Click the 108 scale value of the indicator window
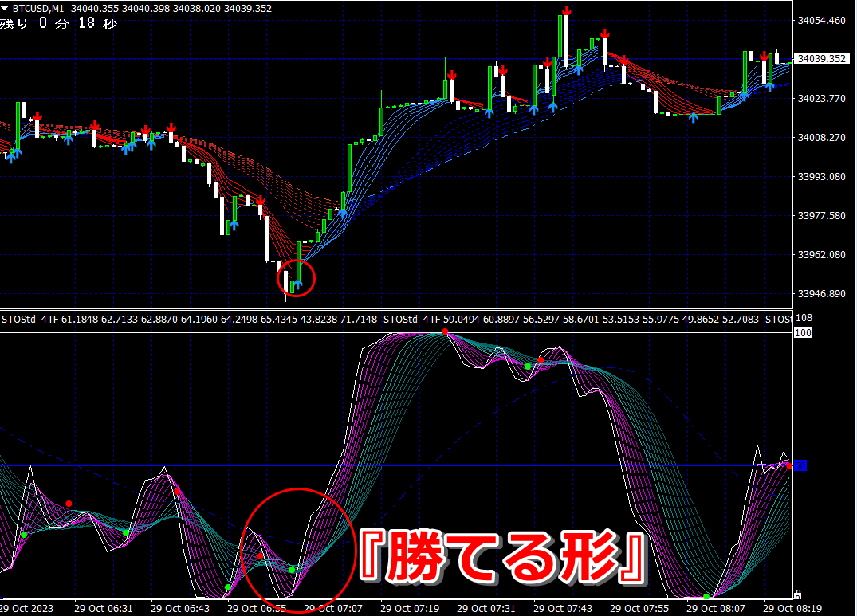This screenshot has width=857, height=616. coord(804,318)
